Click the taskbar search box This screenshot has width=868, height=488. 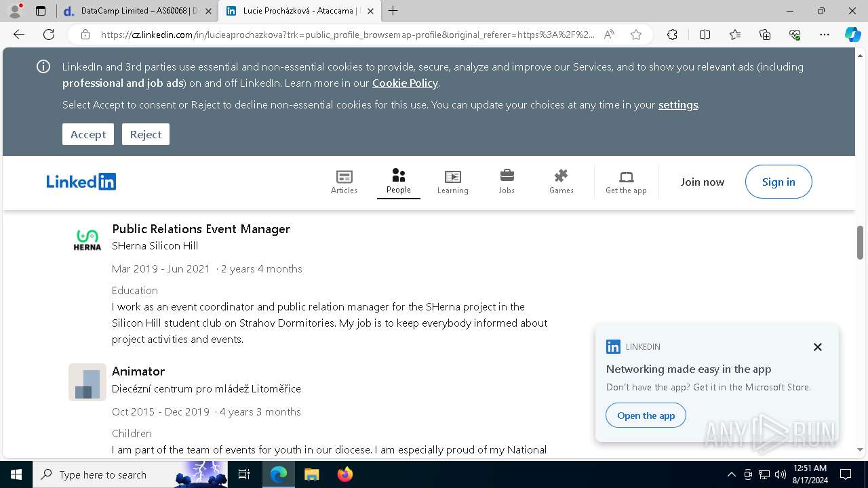click(129, 474)
